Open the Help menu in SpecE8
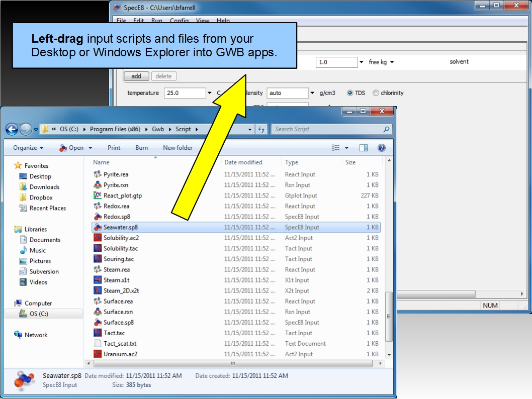The image size is (532, 399). coord(223,20)
